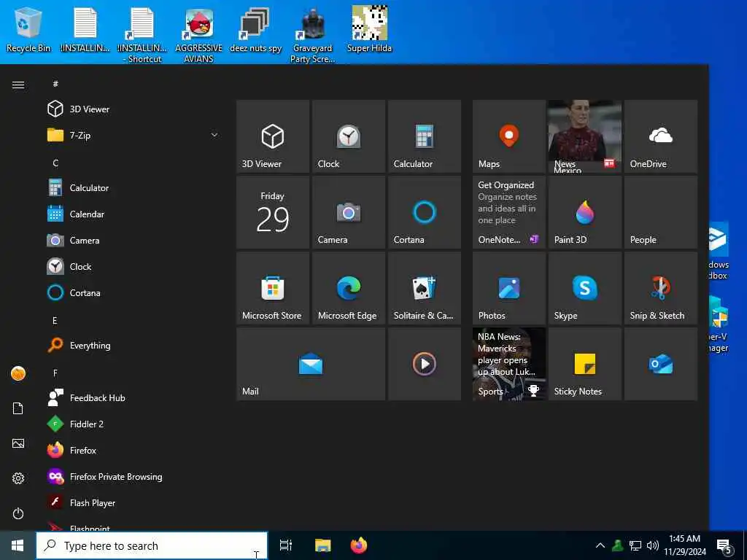Launch Fiddler 2 from the app list
747x560 pixels.
pyautogui.click(x=133, y=424)
